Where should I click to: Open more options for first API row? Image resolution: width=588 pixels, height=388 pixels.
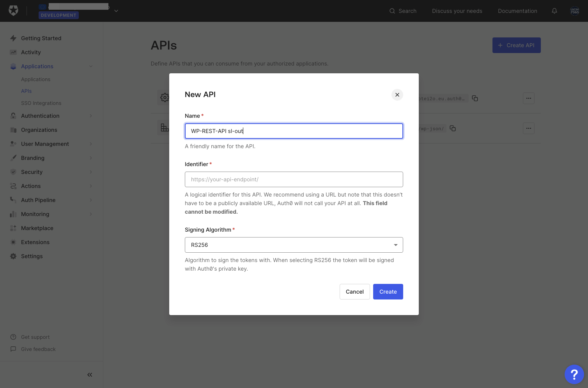click(x=529, y=98)
